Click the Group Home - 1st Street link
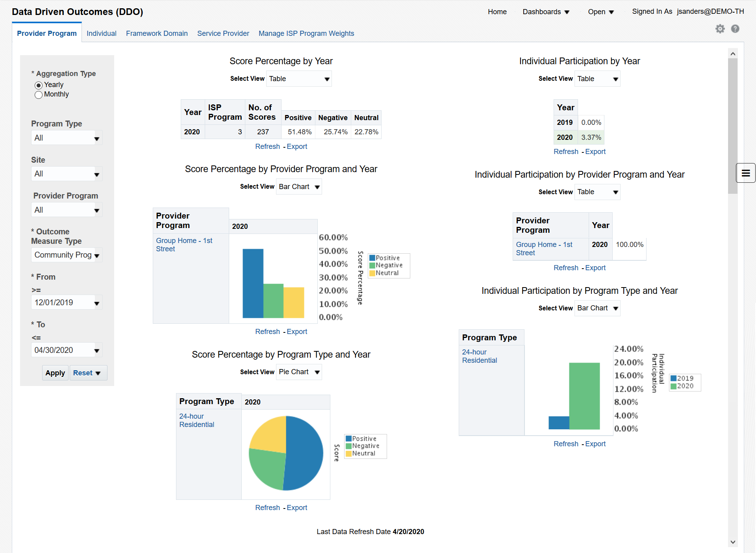 click(x=184, y=245)
